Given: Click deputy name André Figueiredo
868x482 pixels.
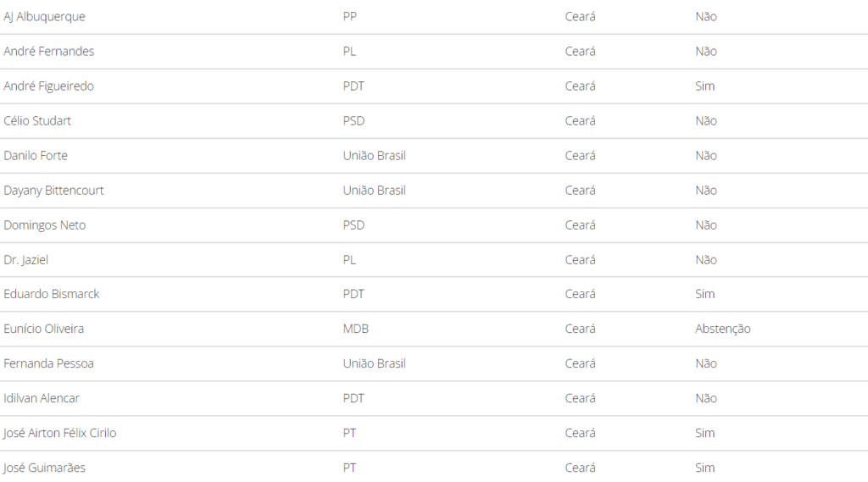Looking at the screenshot, I should pos(49,86).
